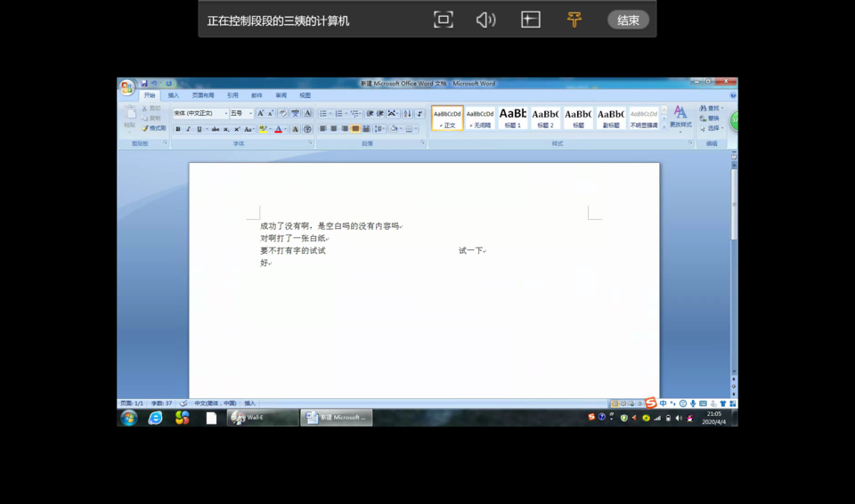The height and width of the screenshot is (504, 855).
Task: Toggle bold formatting
Action: coord(178,129)
